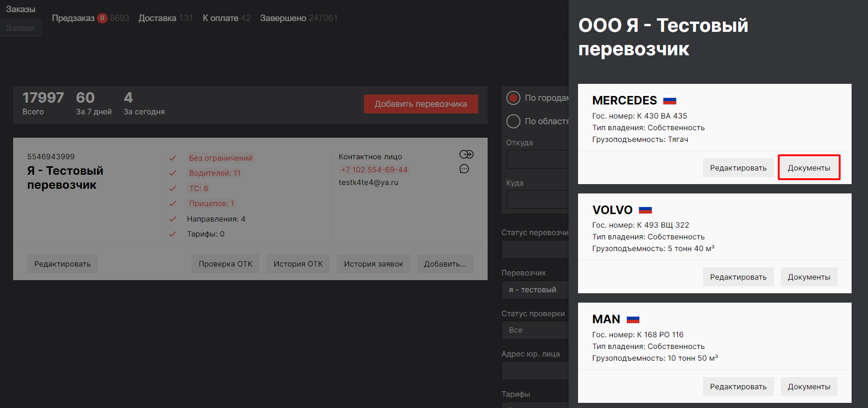Switch to the Доставка tab
The width and height of the screenshot is (868, 408).
[157, 18]
